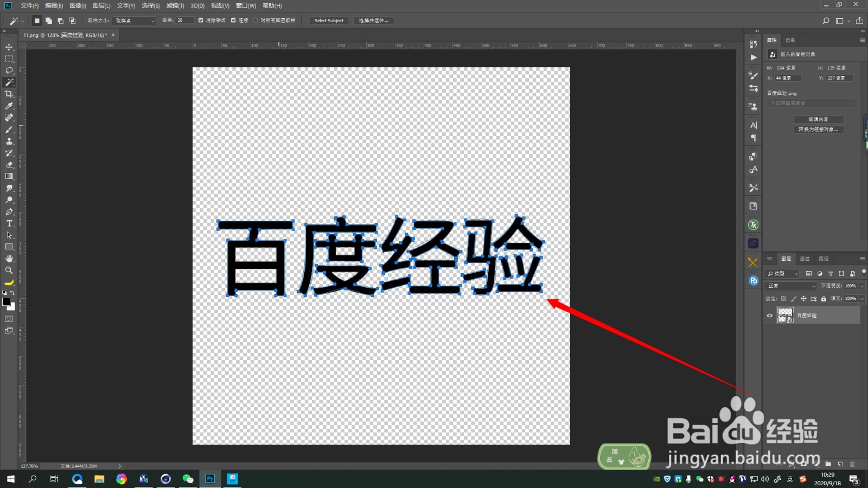Toggle the anti-alias checkbox 消除锯齿
The image size is (868, 488).
click(x=201, y=21)
